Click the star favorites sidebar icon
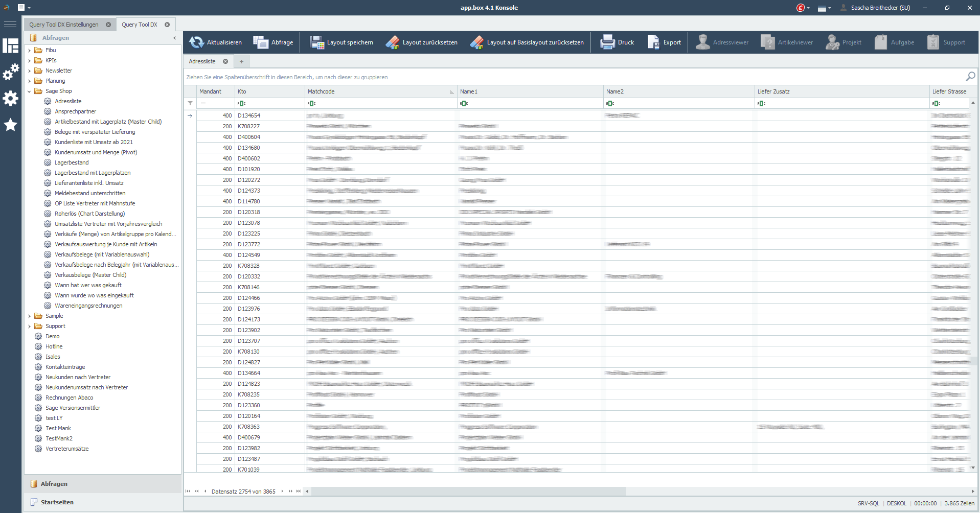980x513 pixels. click(x=10, y=125)
